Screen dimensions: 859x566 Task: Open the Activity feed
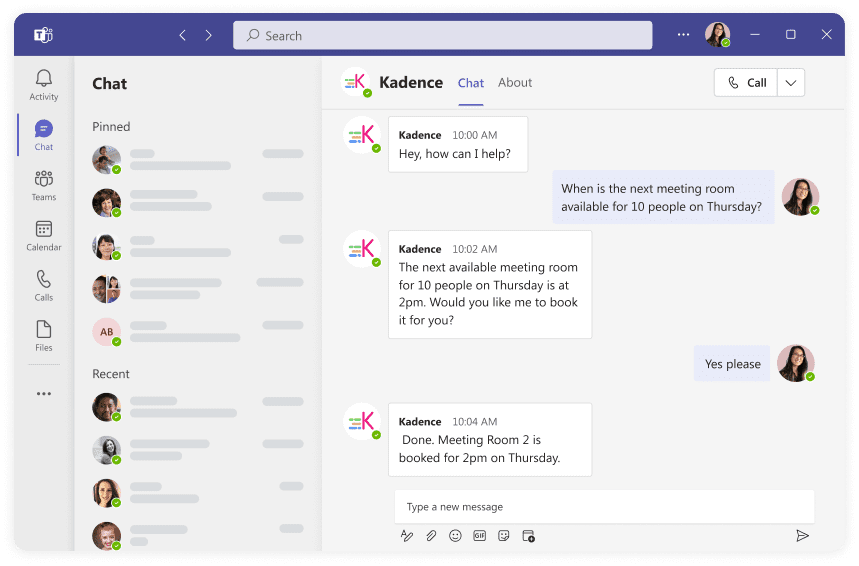44,85
